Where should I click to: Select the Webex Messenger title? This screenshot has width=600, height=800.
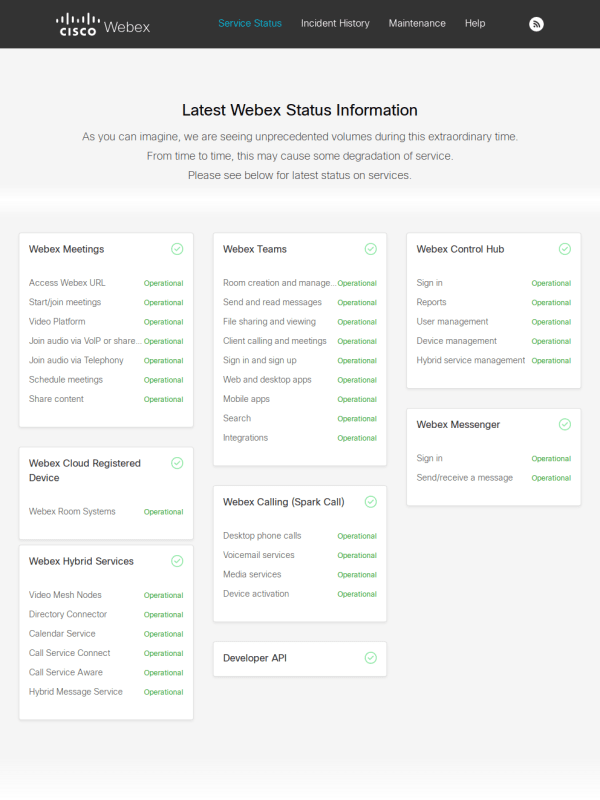click(458, 424)
